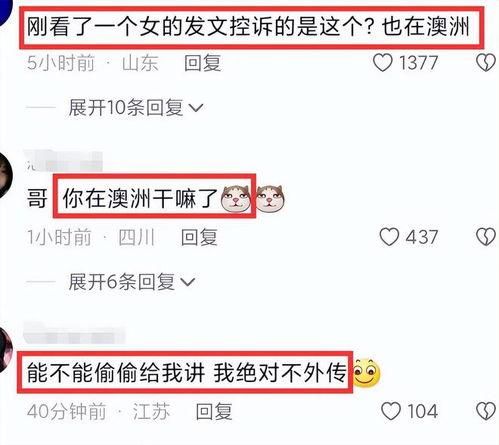Image resolution: width=499 pixels, height=445 pixels.
Task: Expand 展开10条回复 replies
Action: click(x=136, y=108)
